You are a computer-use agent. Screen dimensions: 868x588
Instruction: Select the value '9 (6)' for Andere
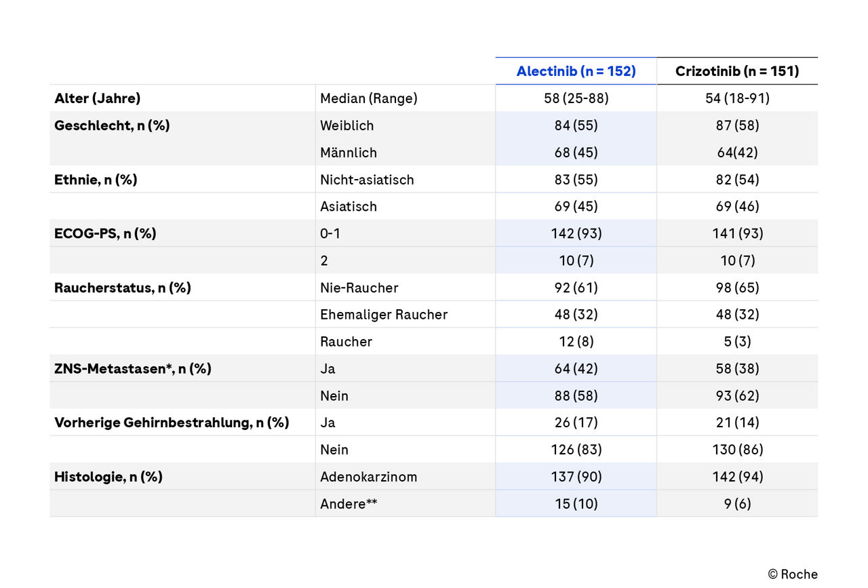pos(737,504)
